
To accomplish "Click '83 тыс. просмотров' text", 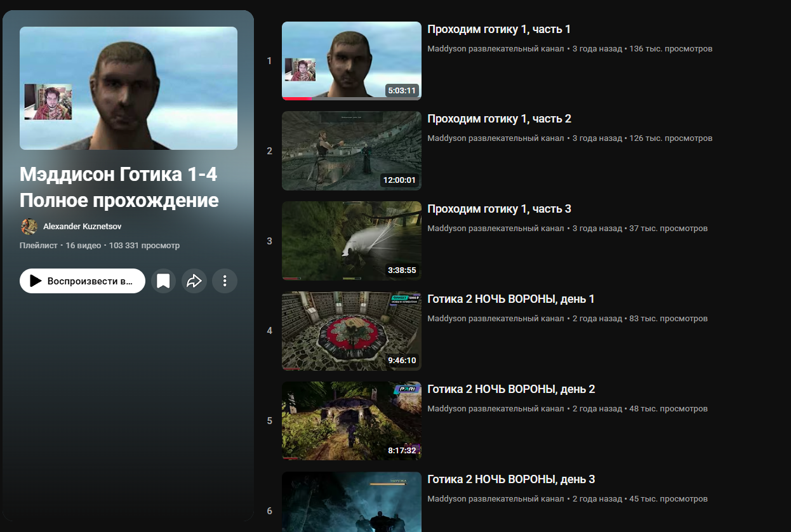I will (668, 319).
